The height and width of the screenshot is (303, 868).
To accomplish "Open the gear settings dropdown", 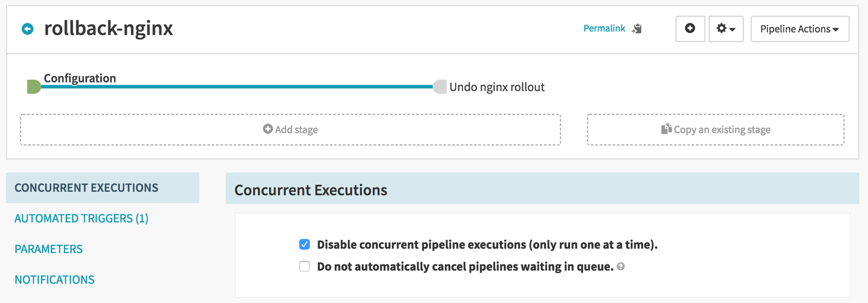I will [725, 28].
